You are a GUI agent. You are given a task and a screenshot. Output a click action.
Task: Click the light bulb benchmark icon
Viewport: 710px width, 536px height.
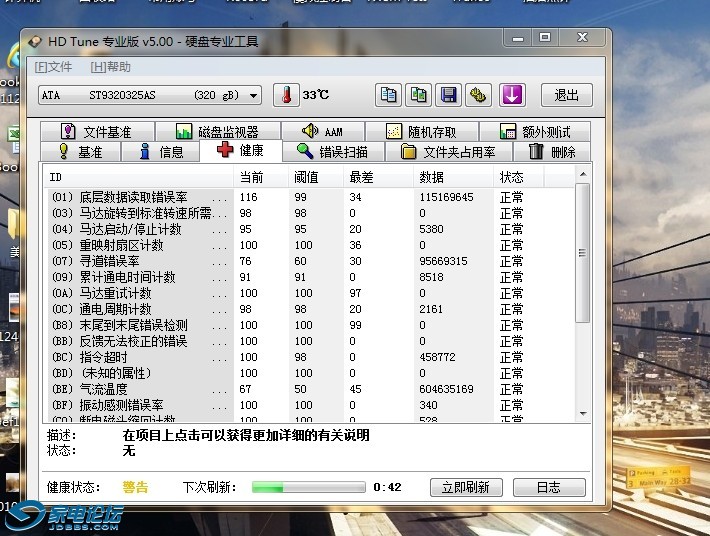click(64, 151)
